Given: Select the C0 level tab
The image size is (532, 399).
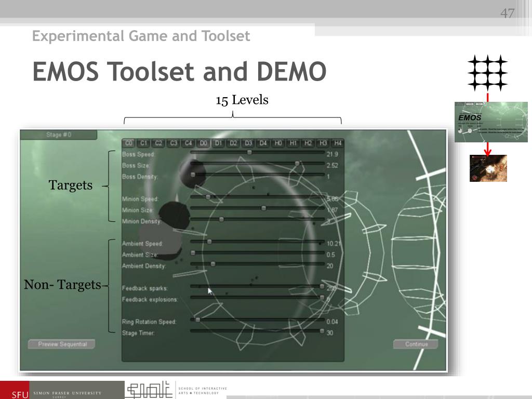Looking at the screenshot, I should tap(129, 143).
